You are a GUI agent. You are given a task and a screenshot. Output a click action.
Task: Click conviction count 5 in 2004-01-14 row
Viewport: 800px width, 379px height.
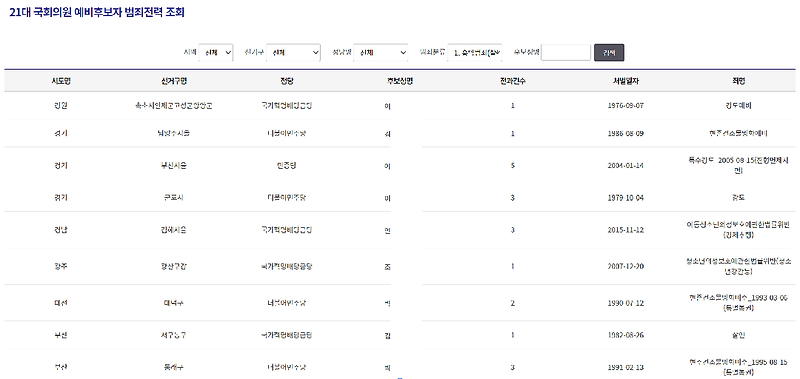[513, 166]
